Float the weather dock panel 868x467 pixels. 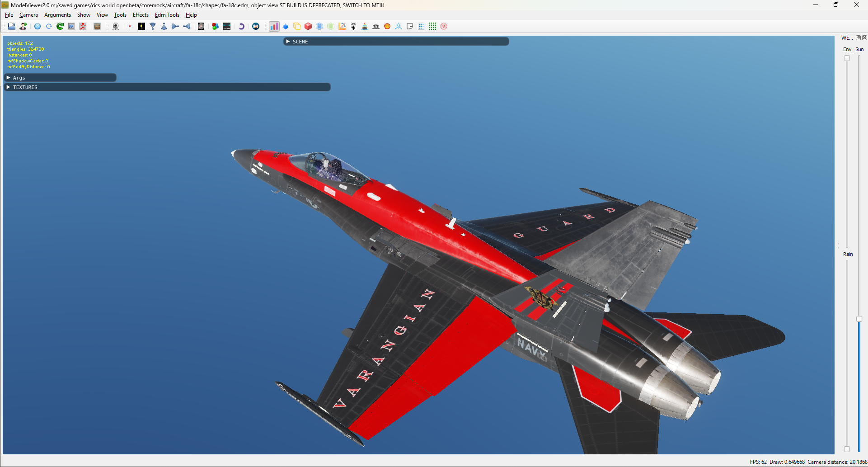coord(858,38)
